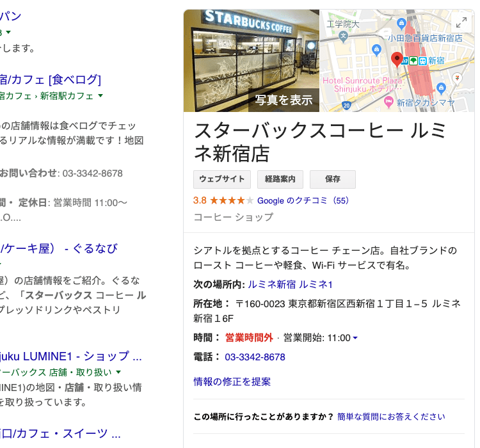Expand dropdown arrow next to 店舗・取り扱い
This screenshot has width=480, height=448.
[118, 372]
